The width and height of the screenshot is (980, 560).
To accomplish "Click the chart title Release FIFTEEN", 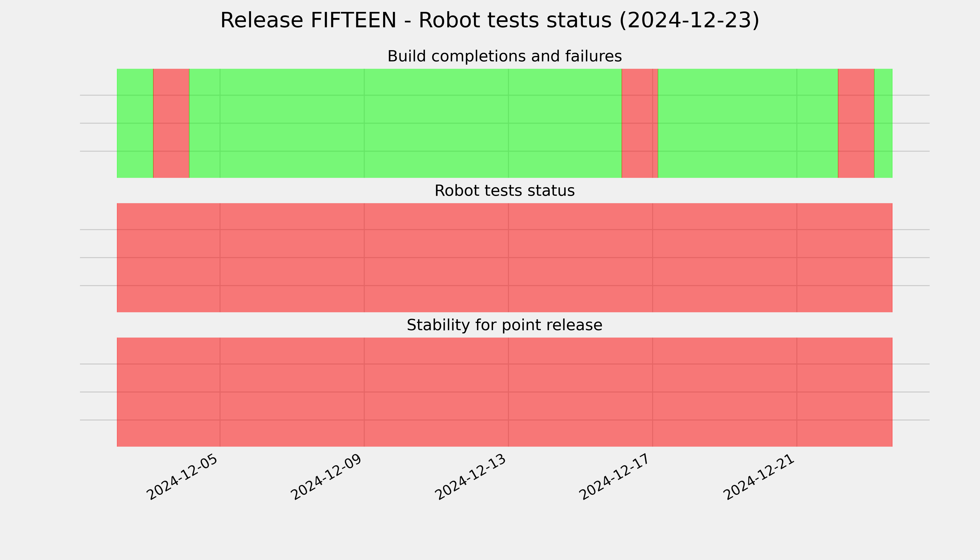I will (x=490, y=20).
